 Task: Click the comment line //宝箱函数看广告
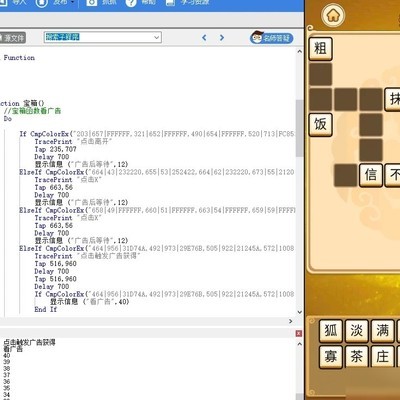32,111
